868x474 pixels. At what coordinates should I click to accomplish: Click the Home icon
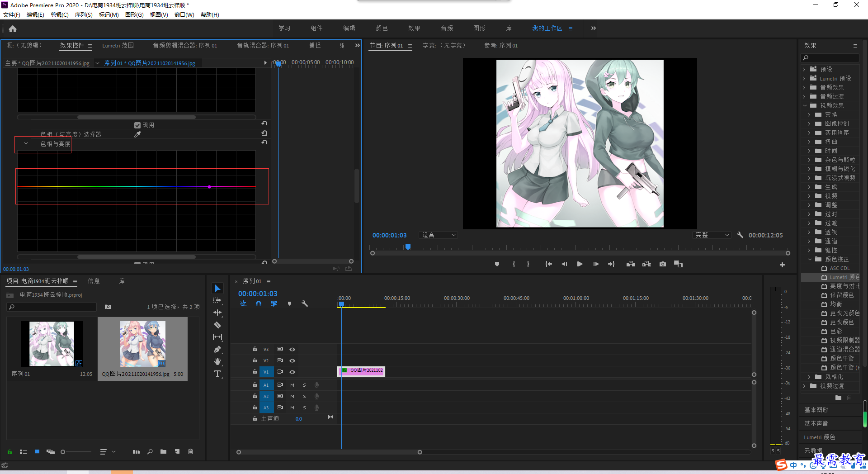[x=13, y=28]
